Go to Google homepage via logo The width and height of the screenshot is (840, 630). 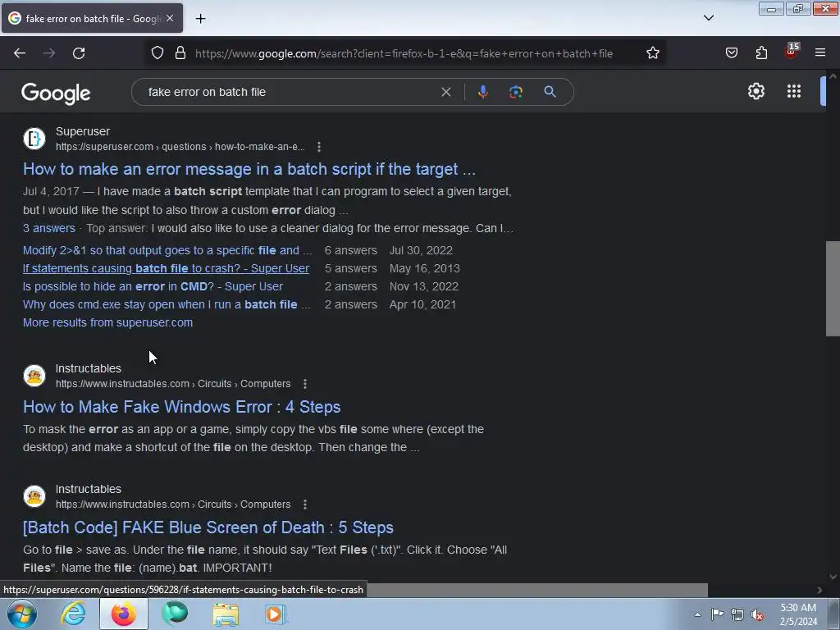pyautogui.click(x=56, y=94)
